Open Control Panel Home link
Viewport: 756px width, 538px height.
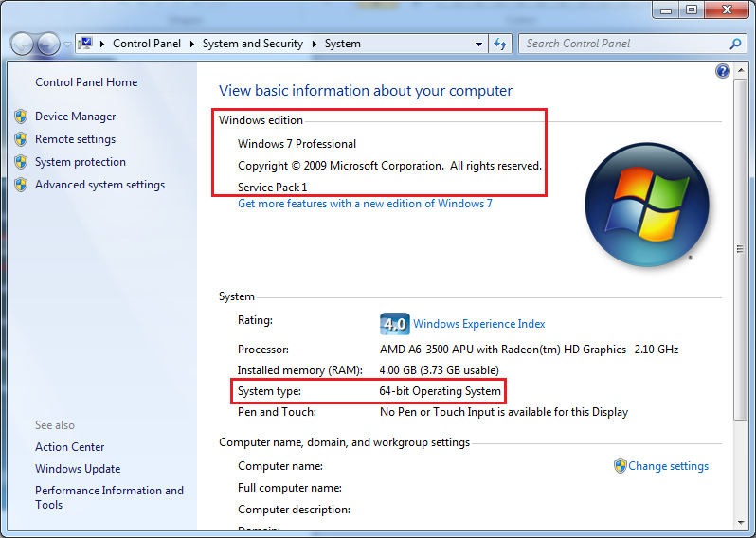tap(86, 82)
